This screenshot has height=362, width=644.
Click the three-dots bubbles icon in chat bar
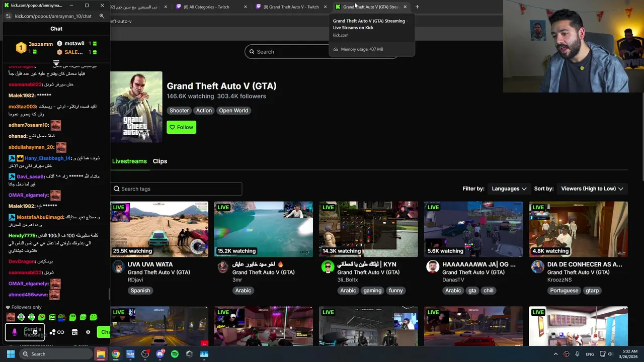pos(52,332)
